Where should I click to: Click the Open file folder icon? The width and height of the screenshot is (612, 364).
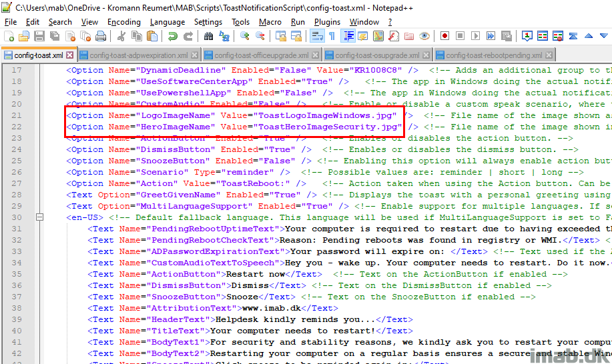24,36
